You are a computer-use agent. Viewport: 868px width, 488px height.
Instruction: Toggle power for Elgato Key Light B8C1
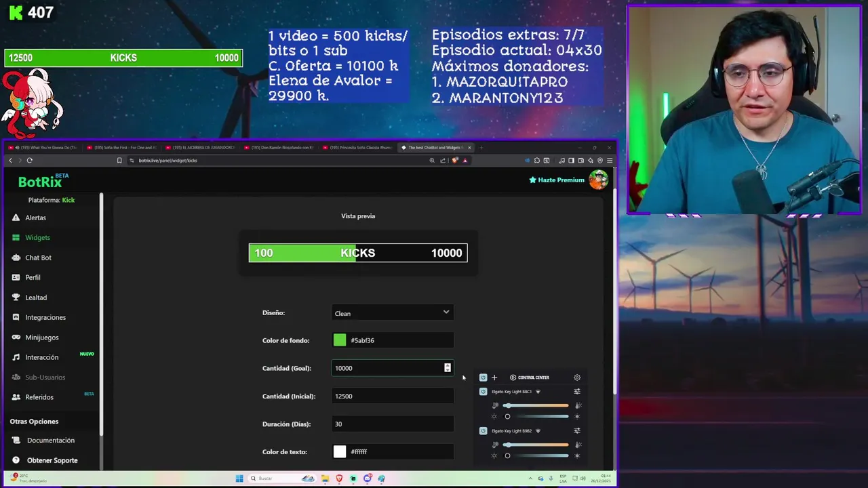tap(483, 392)
